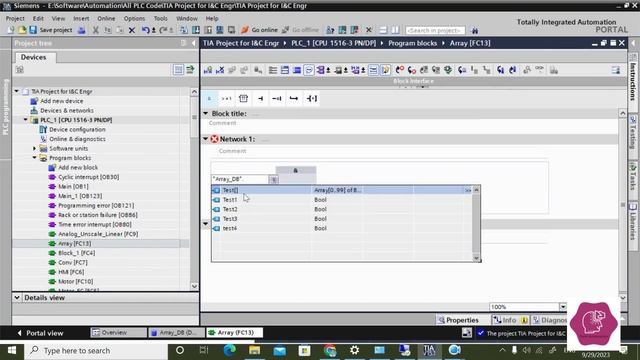Collapse Network 1 section

point(206,139)
